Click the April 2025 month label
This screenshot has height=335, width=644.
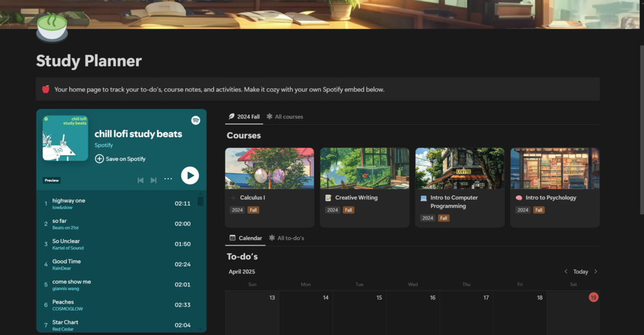point(242,272)
